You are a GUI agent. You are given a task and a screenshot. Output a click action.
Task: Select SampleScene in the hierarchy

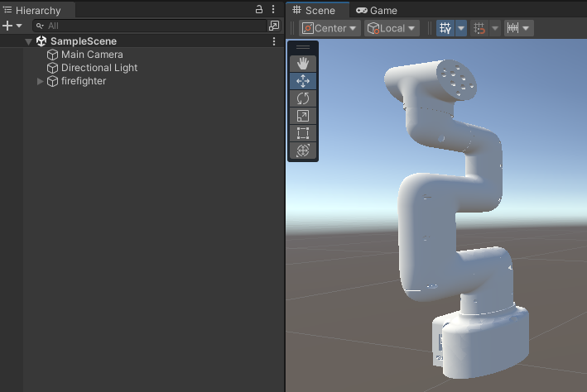click(x=84, y=41)
